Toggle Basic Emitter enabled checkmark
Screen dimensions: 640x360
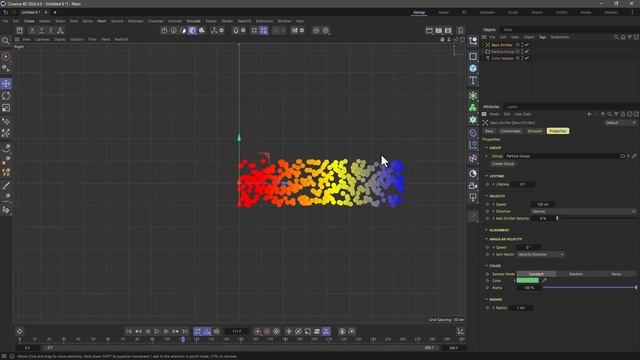tap(527, 45)
